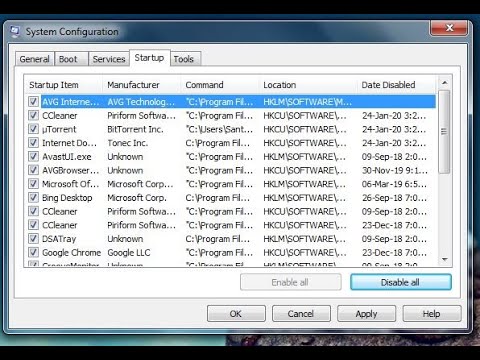Select the Bing Desktop row name

point(67,198)
